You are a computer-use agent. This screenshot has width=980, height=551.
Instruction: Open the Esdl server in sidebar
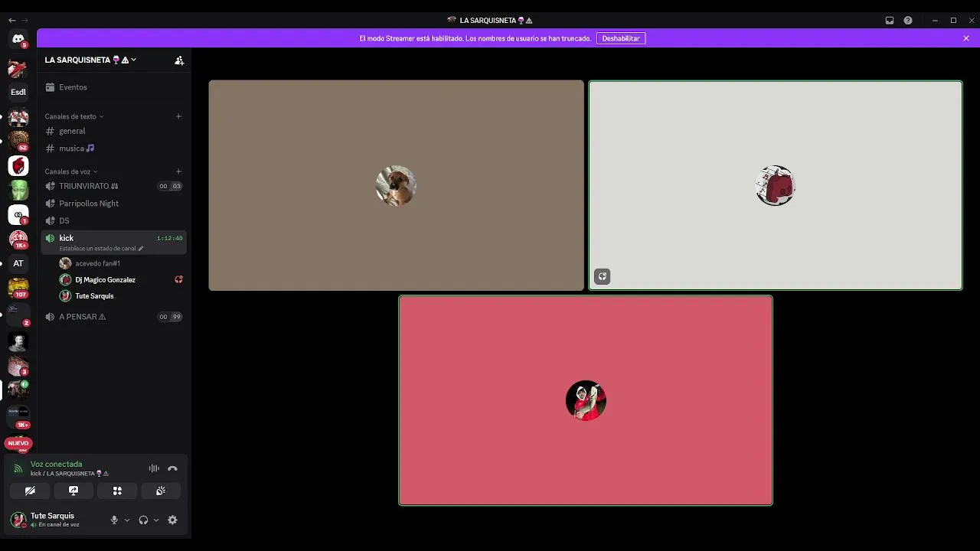pos(18,92)
